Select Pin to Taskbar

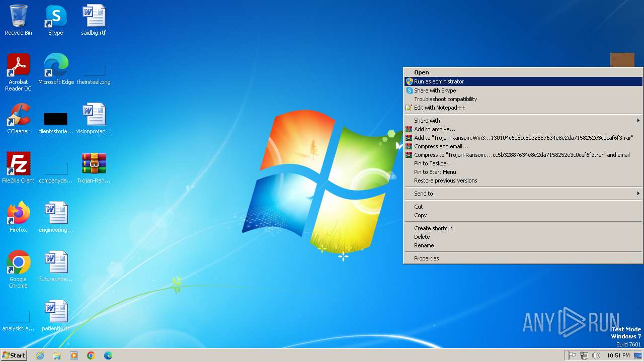[523, 163]
